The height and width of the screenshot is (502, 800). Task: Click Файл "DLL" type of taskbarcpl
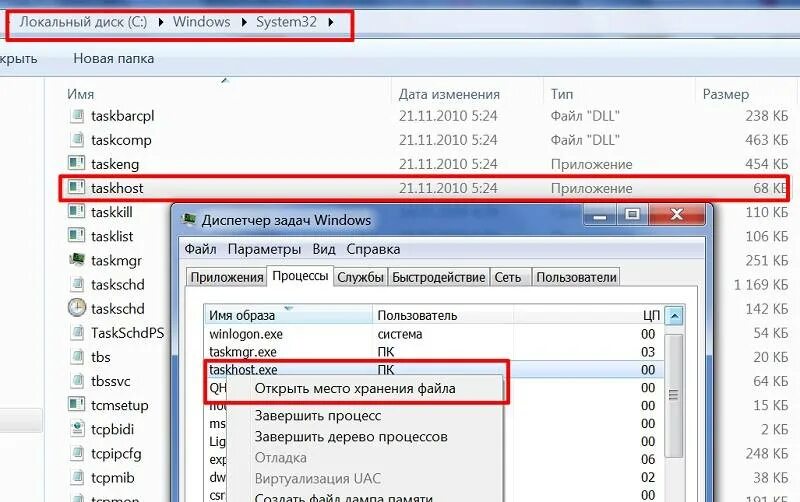coord(585,116)
